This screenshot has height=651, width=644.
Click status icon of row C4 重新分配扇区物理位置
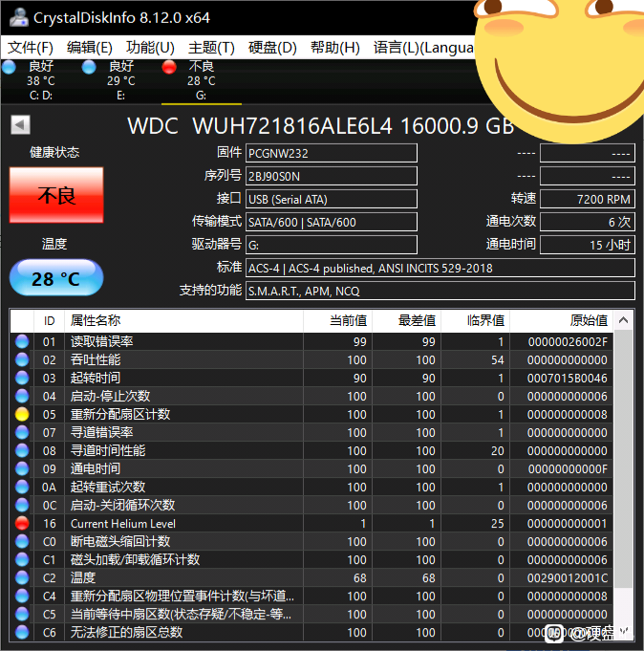pyautogui.click(x=22, y=596)
